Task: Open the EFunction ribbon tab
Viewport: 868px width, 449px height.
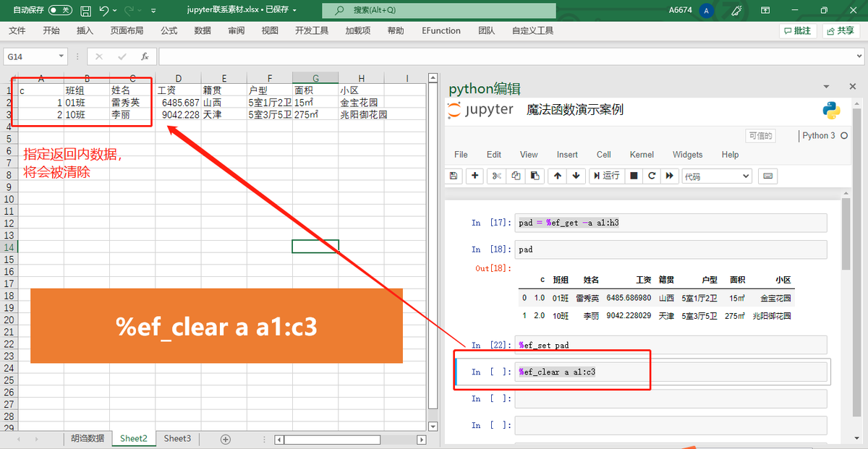Action: click(x=441, y=31)
